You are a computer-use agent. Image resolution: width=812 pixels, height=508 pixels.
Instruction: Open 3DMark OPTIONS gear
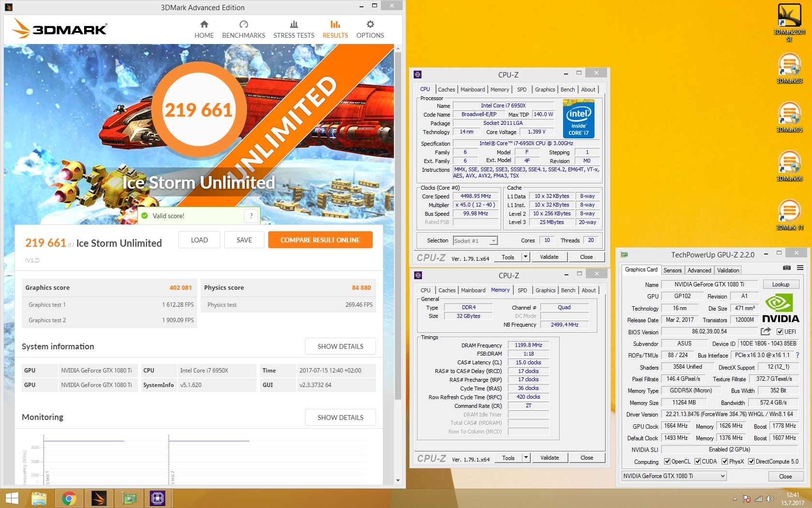(x=370, y=30)
